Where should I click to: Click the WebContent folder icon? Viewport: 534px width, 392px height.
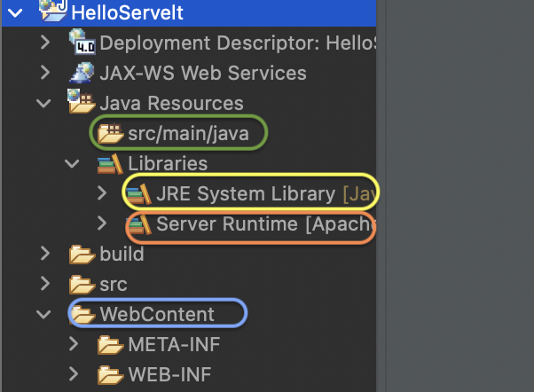point(82,314)
